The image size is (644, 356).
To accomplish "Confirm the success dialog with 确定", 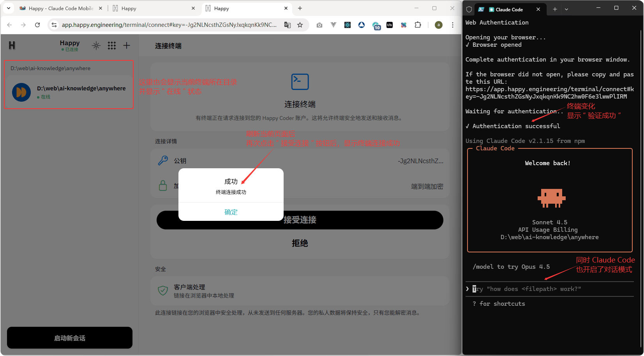I will 231,212.
